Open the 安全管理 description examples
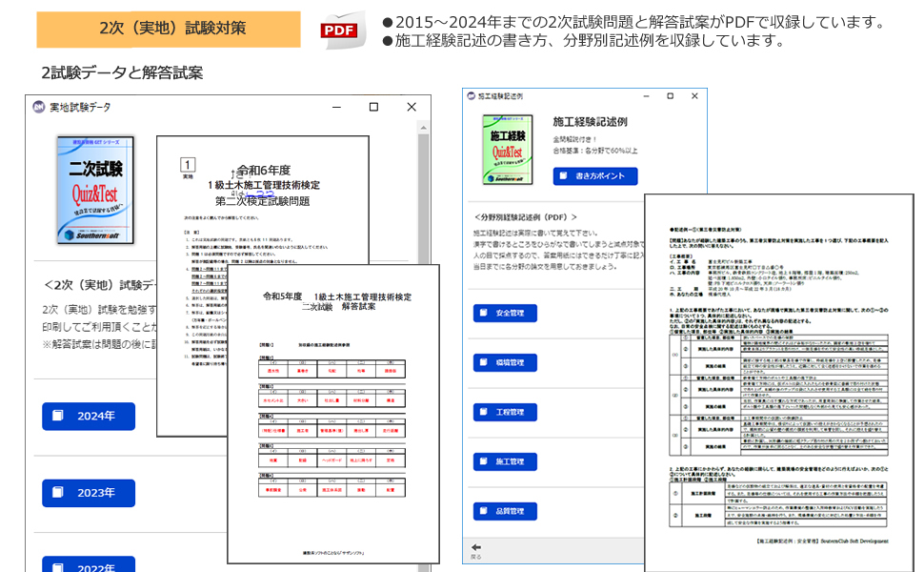924x572 pixels. pyautogui.click(x=505, y=313)
